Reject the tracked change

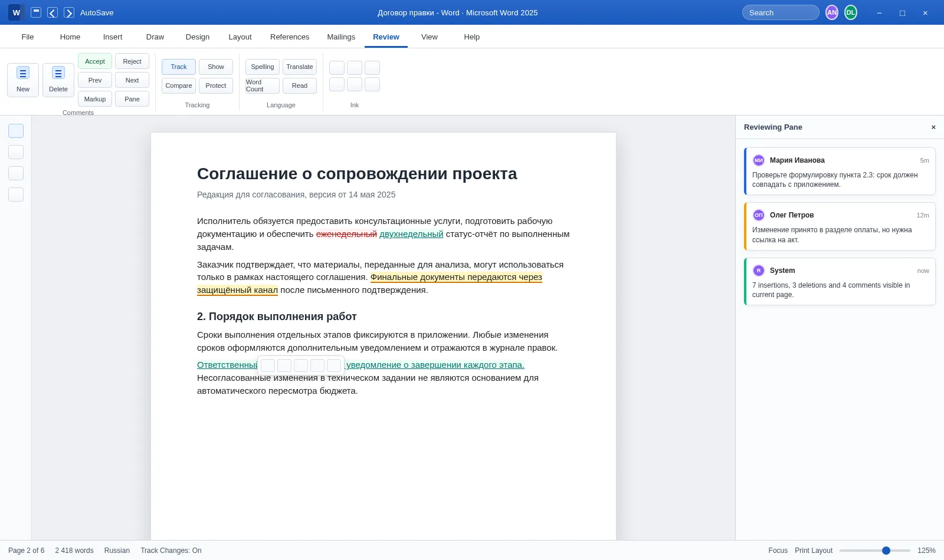[x=132, y=61]
